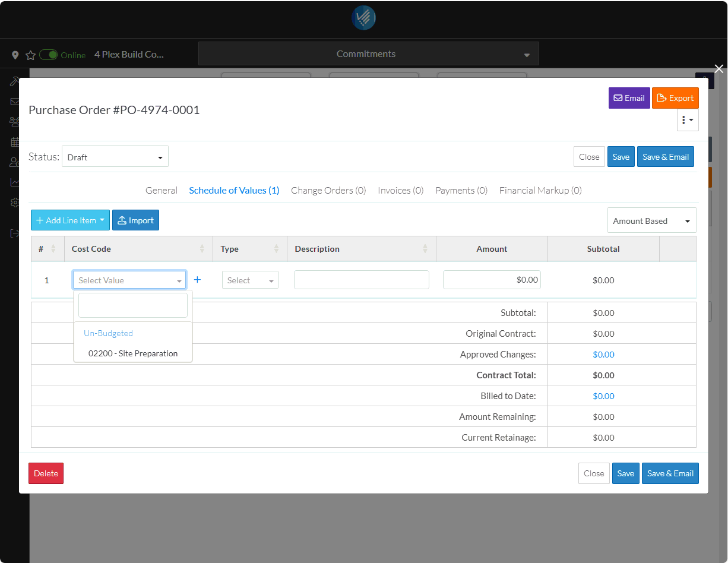Close the modal with the X icon
Image resolution: width=728 pixels, height=563 pixels.
719,69
